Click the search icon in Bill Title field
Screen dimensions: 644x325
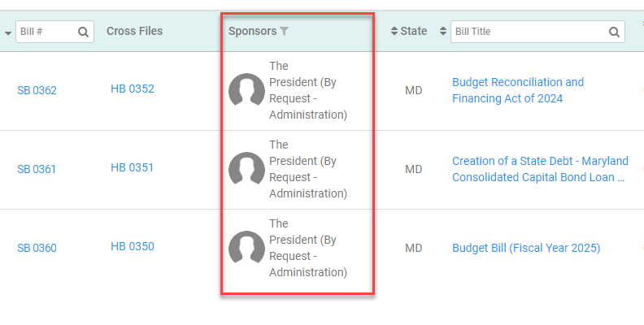pos(614,32)
